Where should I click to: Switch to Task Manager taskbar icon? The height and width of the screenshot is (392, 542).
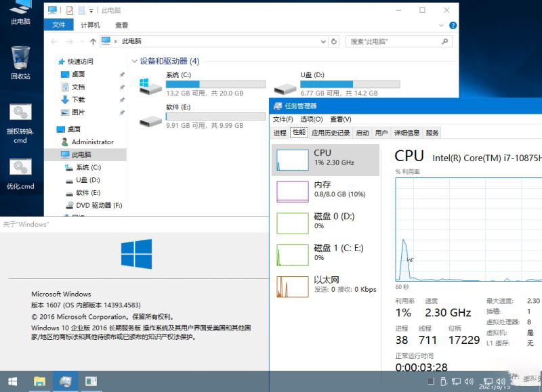point(65,381)
